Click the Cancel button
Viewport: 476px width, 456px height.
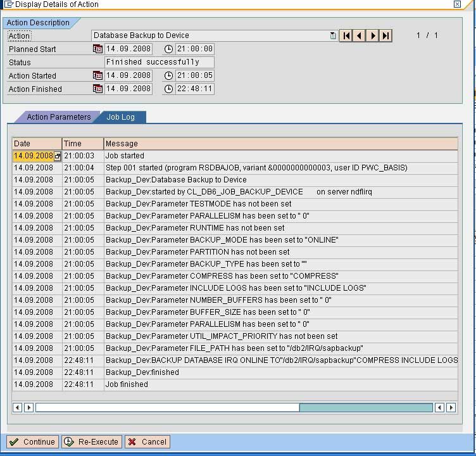click(147, 441)
